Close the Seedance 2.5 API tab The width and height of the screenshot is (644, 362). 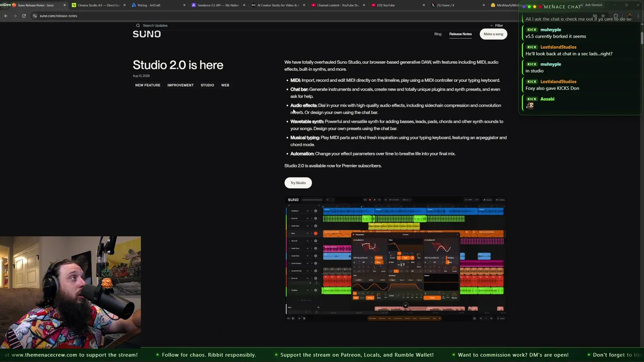click(x=244, y=5)
